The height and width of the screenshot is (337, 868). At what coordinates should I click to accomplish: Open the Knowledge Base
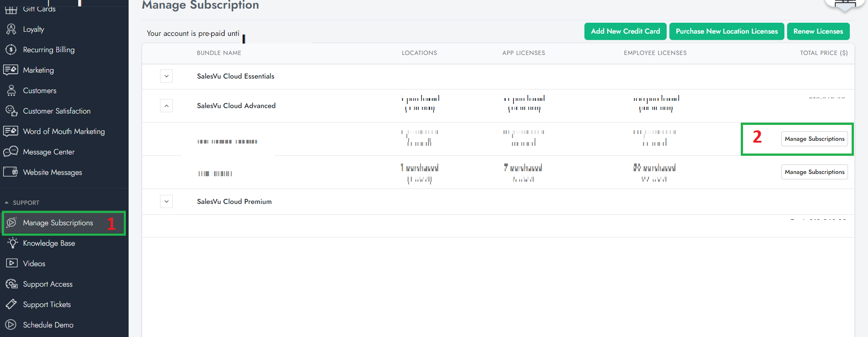(x=49, y=243)
